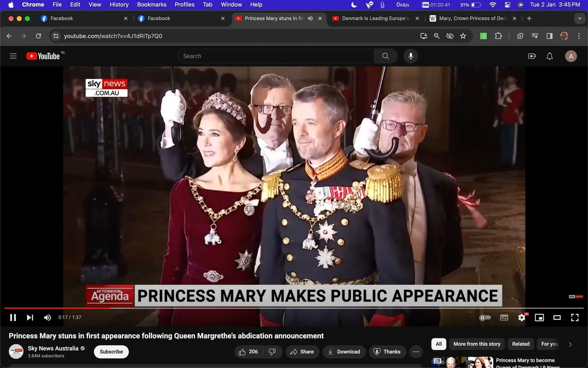Click the microphone voice search icon
Viewport: 588px width, 368px height.
411,56
